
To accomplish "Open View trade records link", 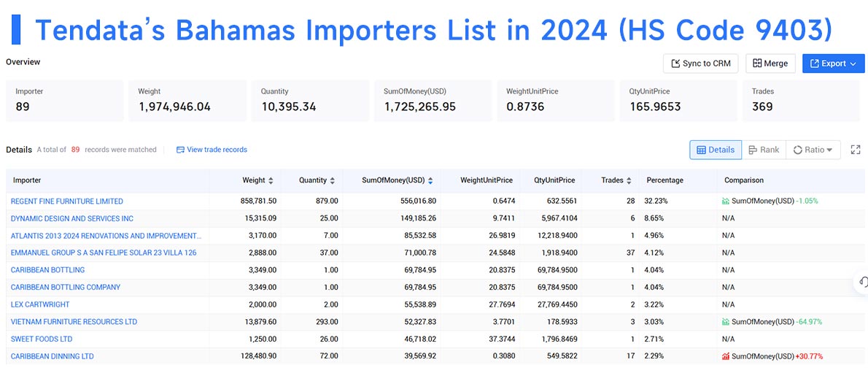I will (x=212, y=150).
